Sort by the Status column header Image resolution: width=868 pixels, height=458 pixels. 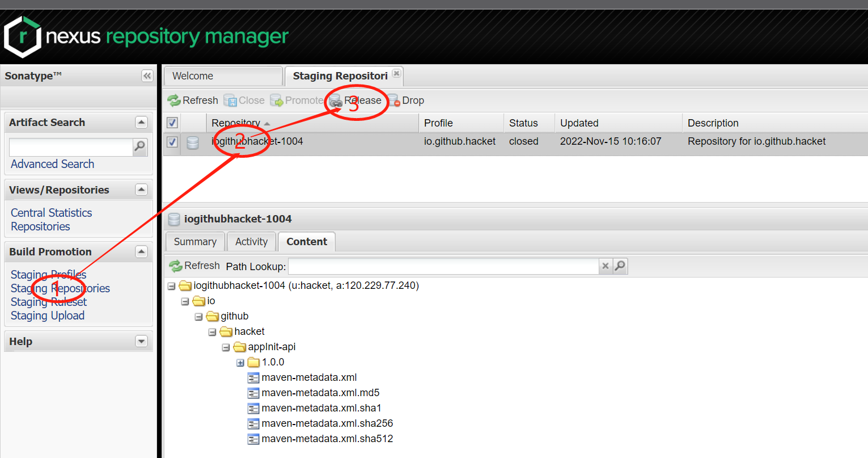tap(529, 123)
